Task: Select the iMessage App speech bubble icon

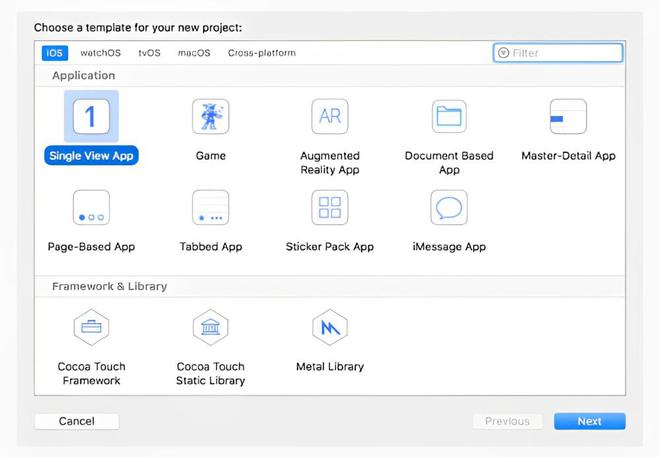Action: click(449, 207)
